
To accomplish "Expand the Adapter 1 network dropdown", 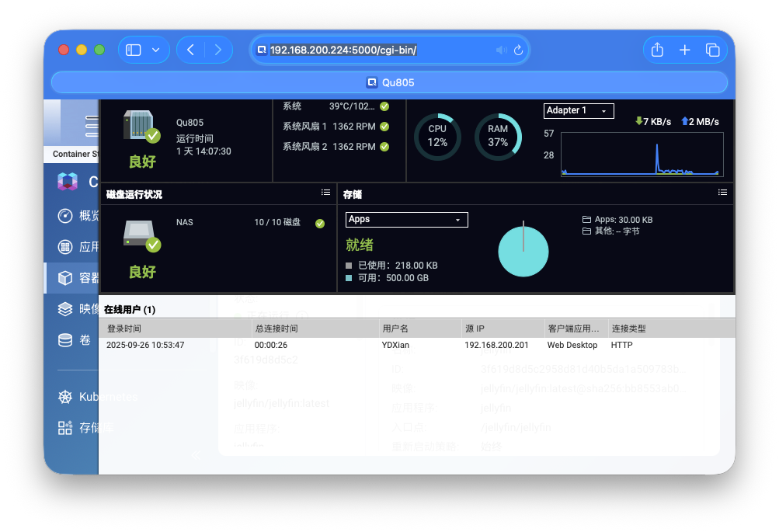I will 579,111.
